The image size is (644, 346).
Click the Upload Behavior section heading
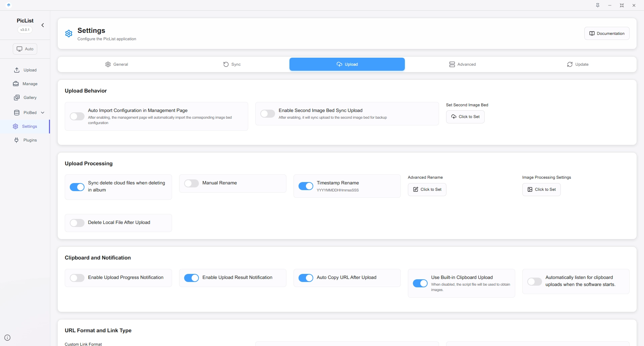86,91
